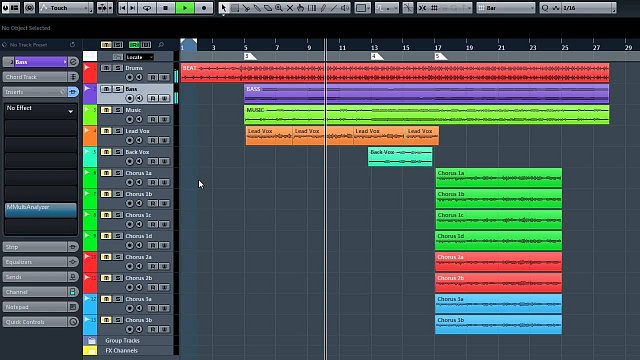Select the Line tool
The width and height of the screenshot is (640, 360).
334,8
